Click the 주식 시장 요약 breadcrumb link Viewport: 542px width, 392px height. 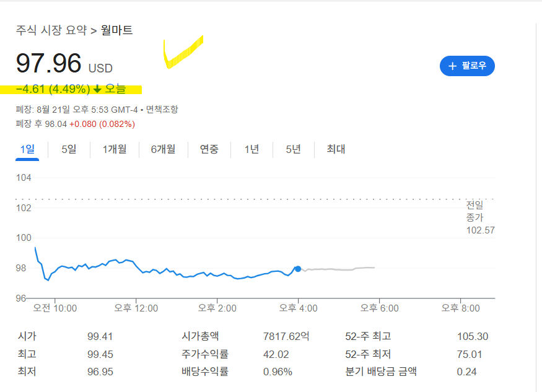coord(51,30)
